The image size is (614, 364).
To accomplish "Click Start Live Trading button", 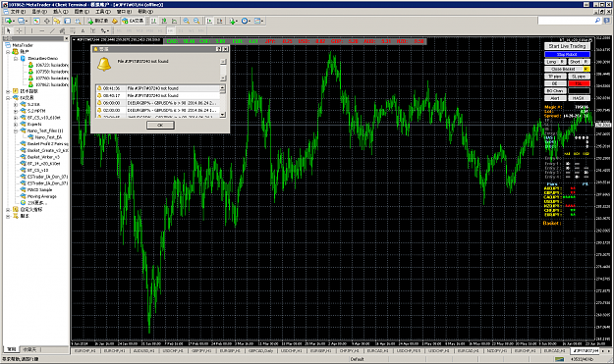I will 567,46.
